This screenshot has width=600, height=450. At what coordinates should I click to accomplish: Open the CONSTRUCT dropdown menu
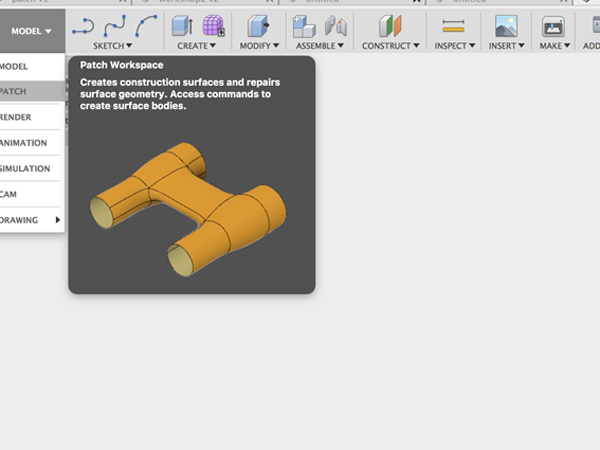pos(390,46)
